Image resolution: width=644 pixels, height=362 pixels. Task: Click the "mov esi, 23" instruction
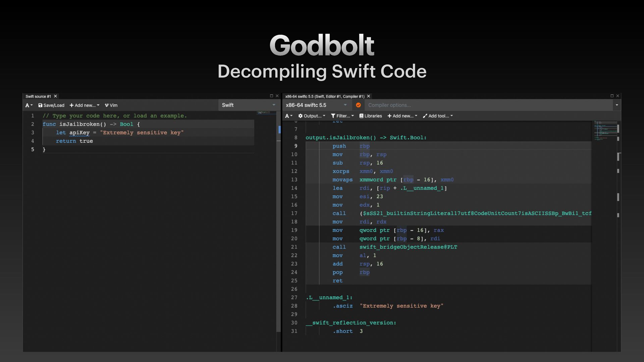click(x=358, y=197)
